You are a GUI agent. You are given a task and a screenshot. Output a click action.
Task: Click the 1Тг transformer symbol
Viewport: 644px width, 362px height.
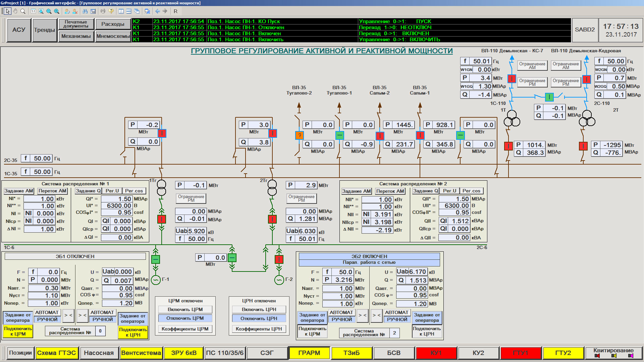(x=162, y=188)
